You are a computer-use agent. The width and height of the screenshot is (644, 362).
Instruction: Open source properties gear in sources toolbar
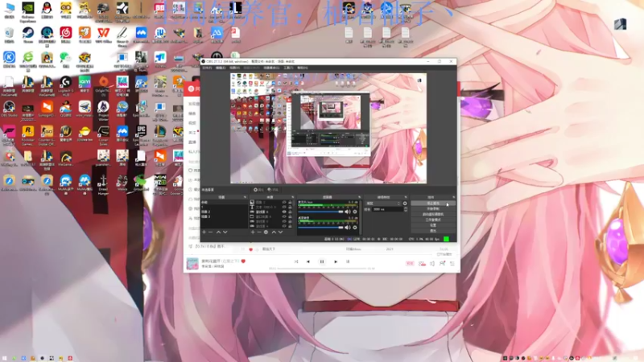[266, 232]
